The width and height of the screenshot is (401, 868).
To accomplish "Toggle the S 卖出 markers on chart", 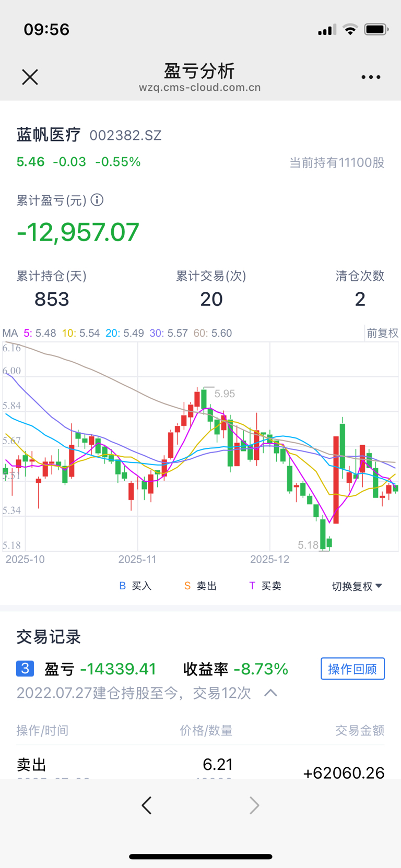I will coord(200,586).
